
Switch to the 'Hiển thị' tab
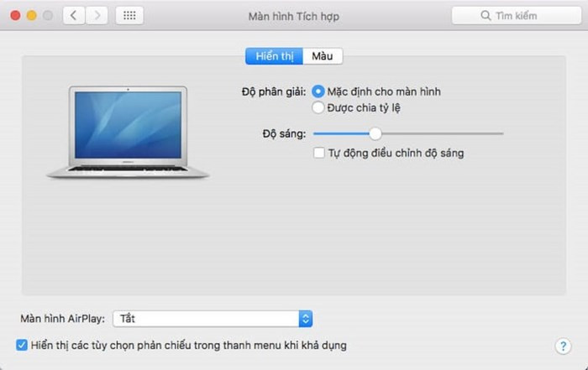pyautogui.click(x=274, y=56)
